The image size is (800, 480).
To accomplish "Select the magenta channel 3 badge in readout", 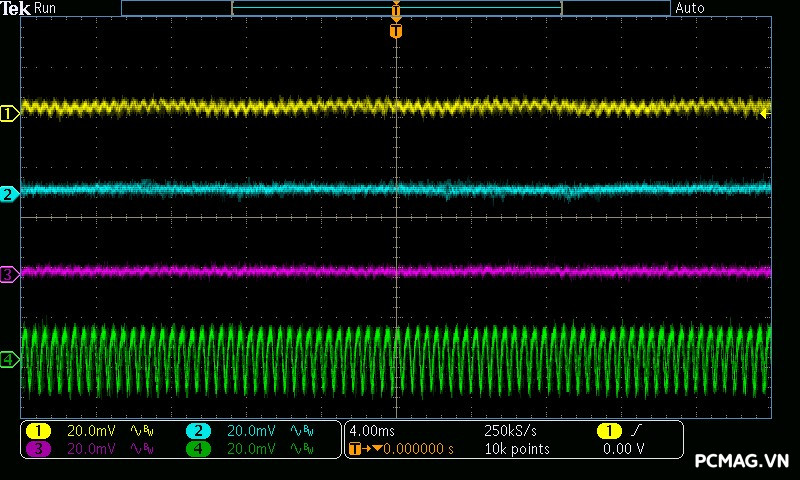I will (38, 449).
